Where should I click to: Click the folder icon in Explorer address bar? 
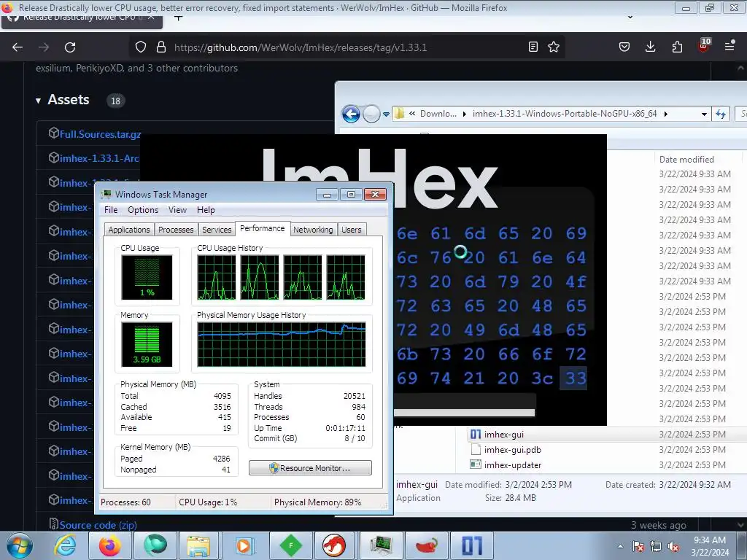(x=399, y=113)
